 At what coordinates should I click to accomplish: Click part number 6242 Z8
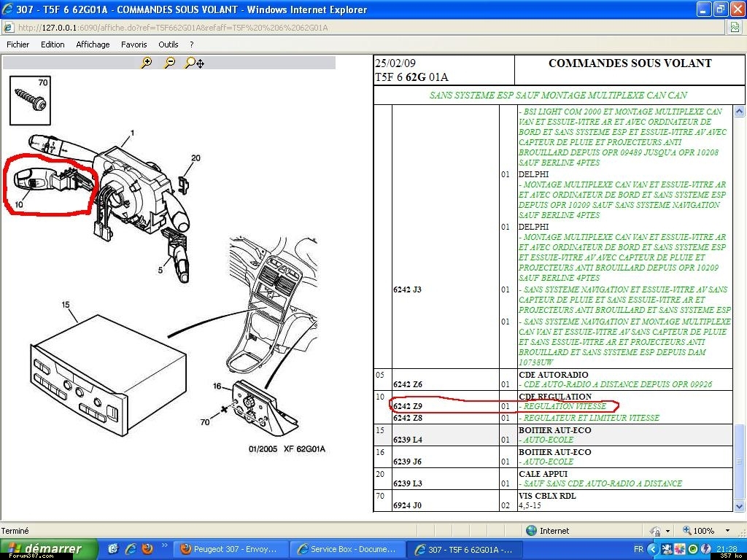(408, 418)
